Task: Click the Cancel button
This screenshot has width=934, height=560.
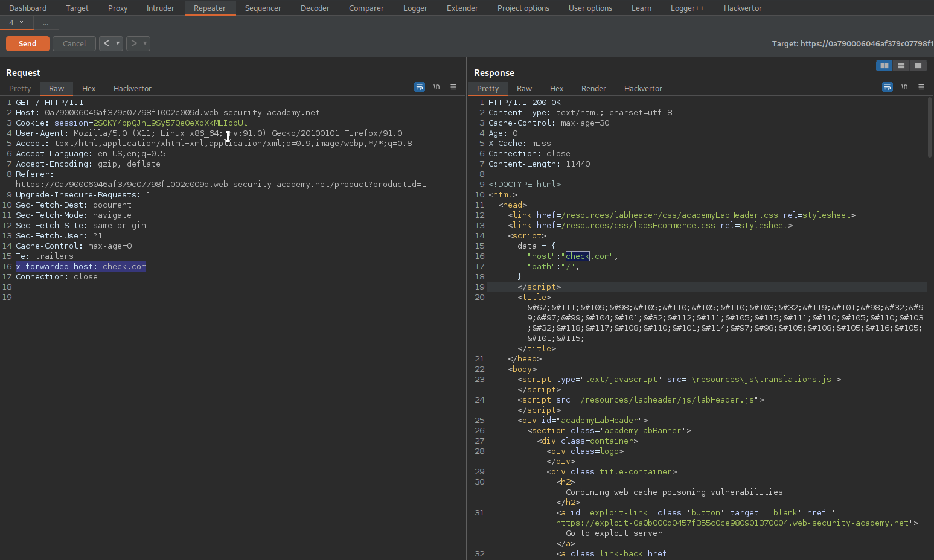Action: tap(74, 43)
